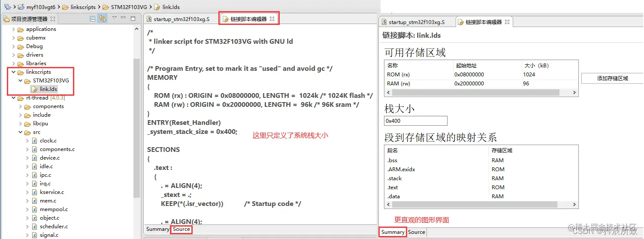Collapse the STM32F103VG folder arrow
This screenshot has height=239, width=644.
click(x=20, y=81)
